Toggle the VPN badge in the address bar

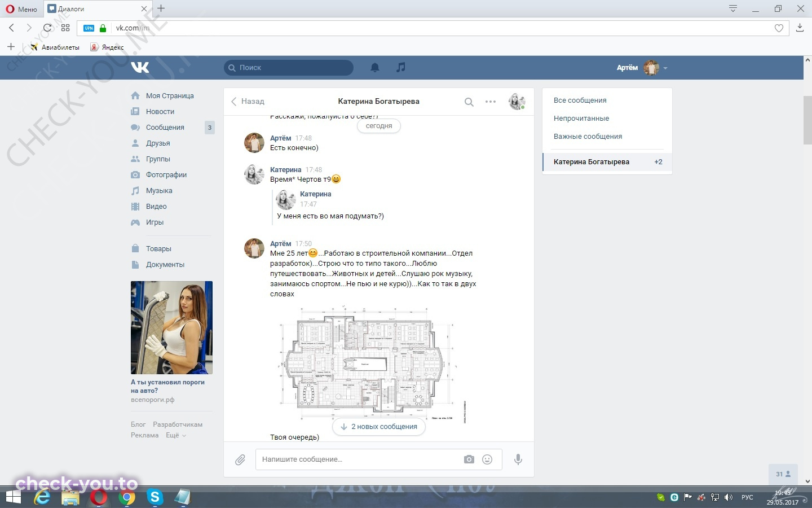click(x=89, y=28)
